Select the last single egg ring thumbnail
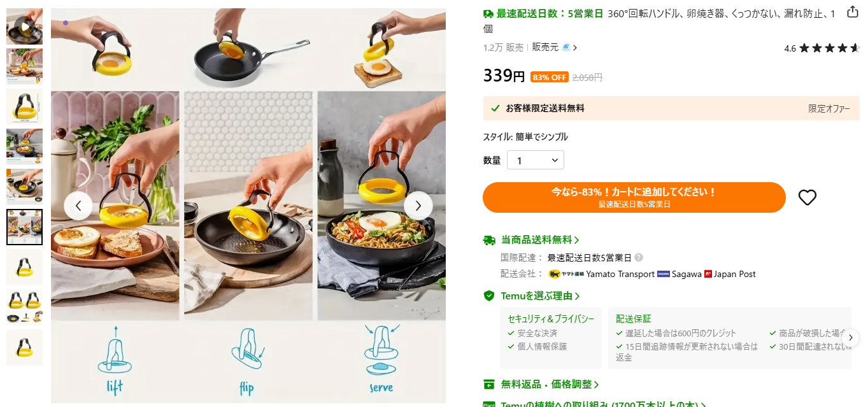Screen dimensions: 868x407 click(25, 347)
